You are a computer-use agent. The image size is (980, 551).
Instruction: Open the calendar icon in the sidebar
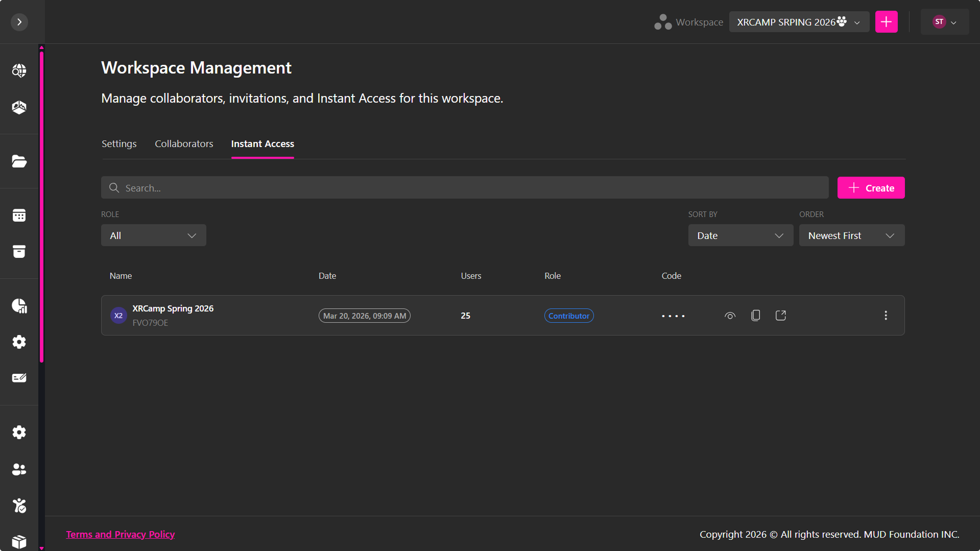tap(19, 215)
